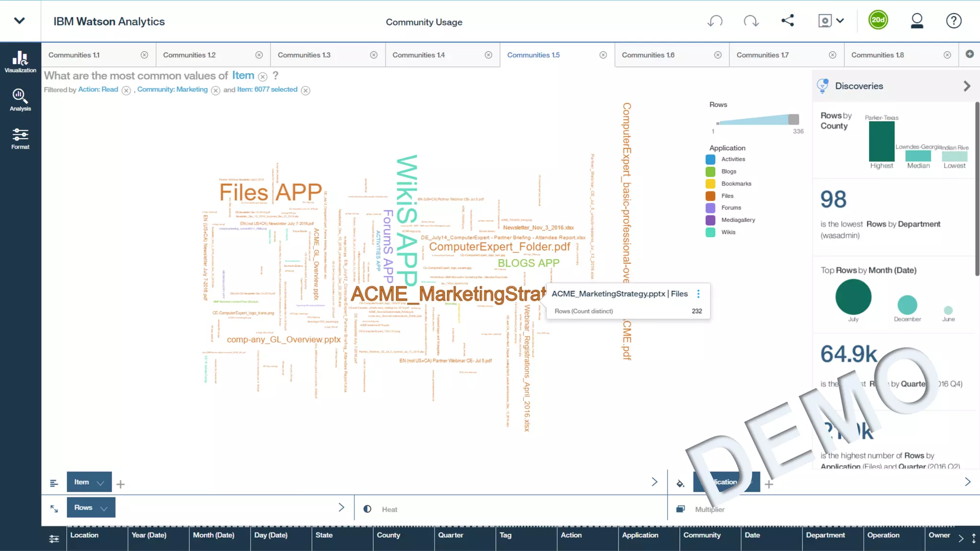Viewport: 980px width, 551px height.
Task: Open the user profile icon
Action: pos(917,21)
